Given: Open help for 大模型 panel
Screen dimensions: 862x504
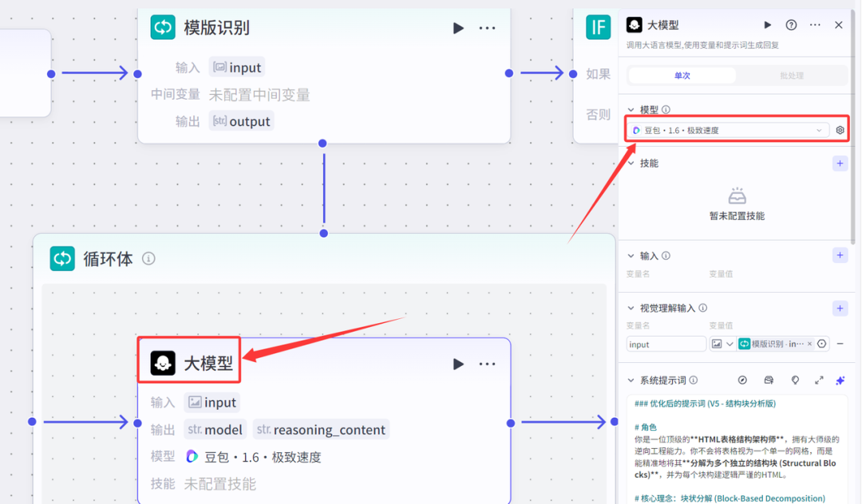Looking at the screenshot, I should [791, 25].
